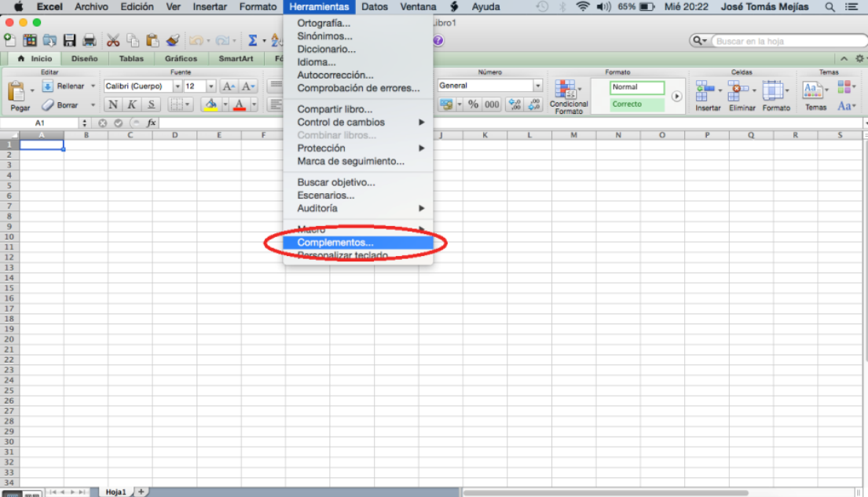Screen dimensions: 868x497
Task: Apply bold formatting with the N icon
Action: click(114, 104)
